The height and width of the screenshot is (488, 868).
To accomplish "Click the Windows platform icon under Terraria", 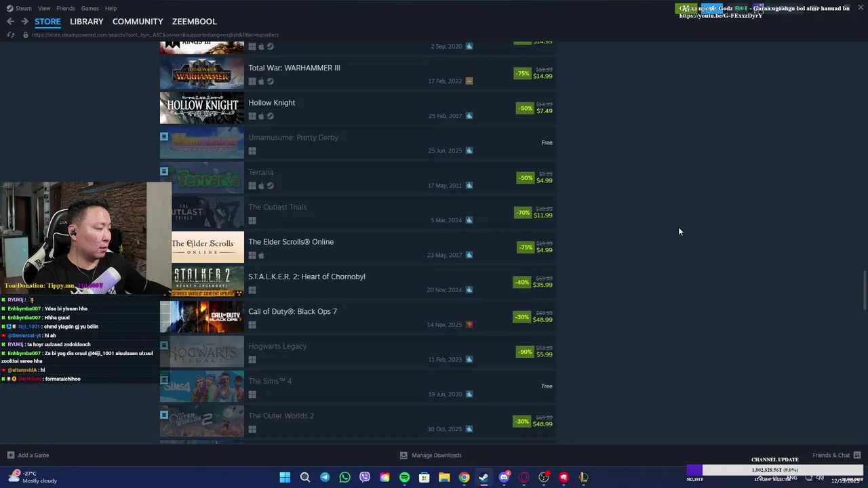I will tap(252, 186).
